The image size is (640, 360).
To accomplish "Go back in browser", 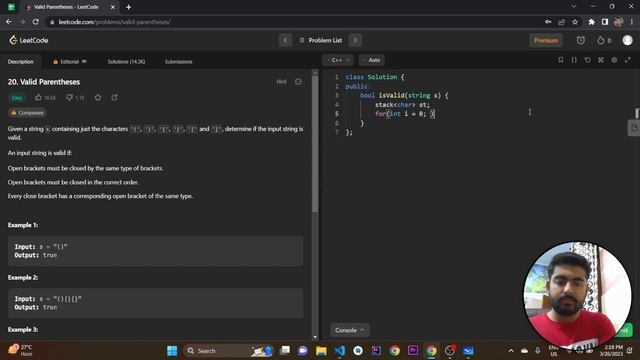I will (x=9, y=22).
